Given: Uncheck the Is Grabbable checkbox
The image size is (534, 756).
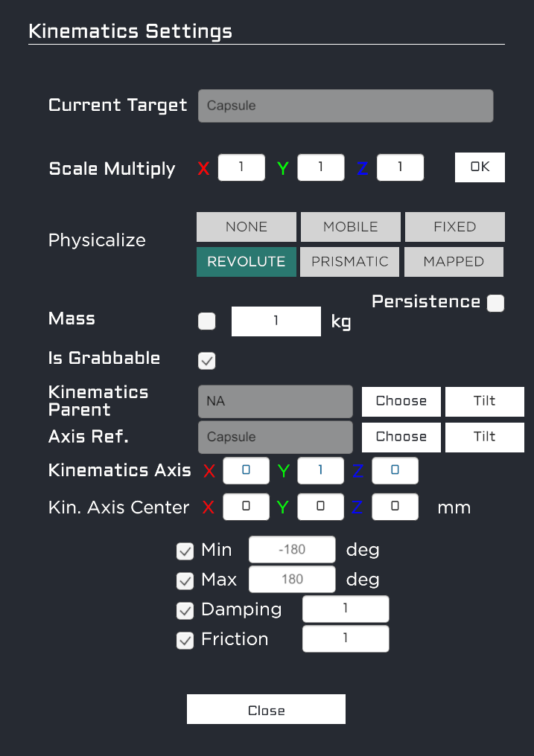Looking at the screenshot, I should [x=207, y=361].
